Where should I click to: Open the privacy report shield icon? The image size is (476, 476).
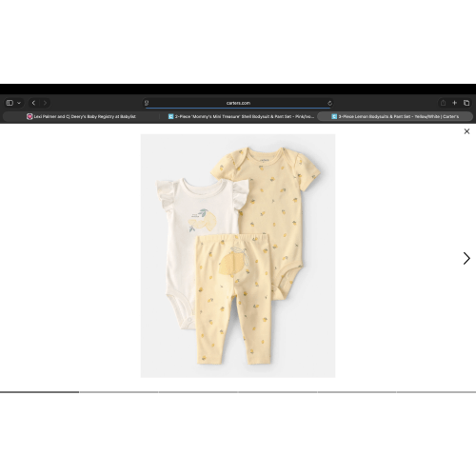(x=147, y=103)
